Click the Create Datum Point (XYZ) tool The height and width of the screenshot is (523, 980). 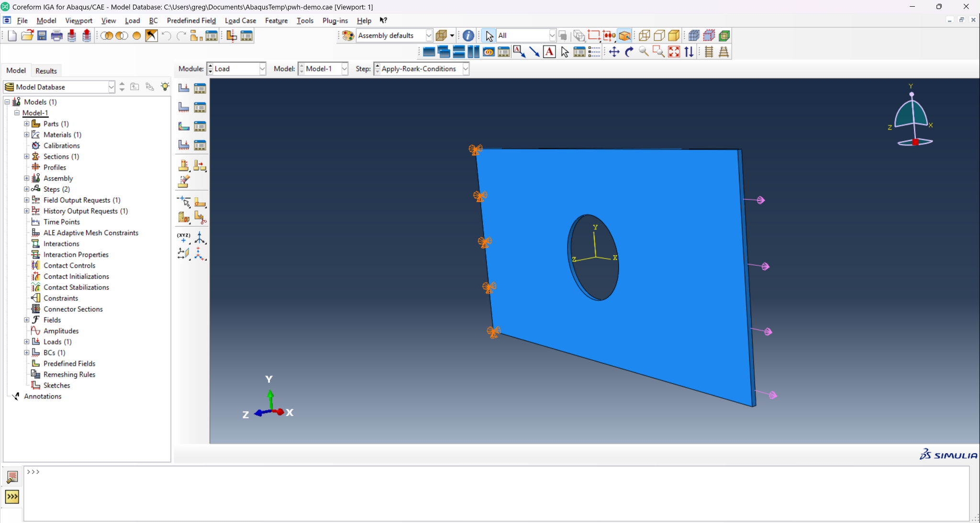click(x=184, y=238)
